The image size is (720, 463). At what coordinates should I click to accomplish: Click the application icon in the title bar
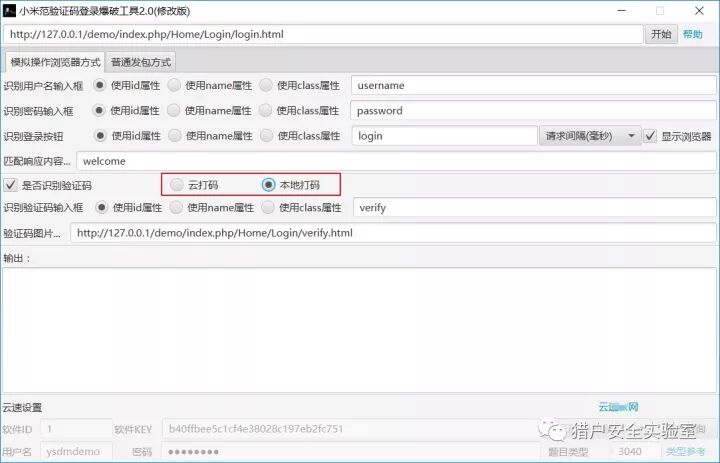point(9,11)
